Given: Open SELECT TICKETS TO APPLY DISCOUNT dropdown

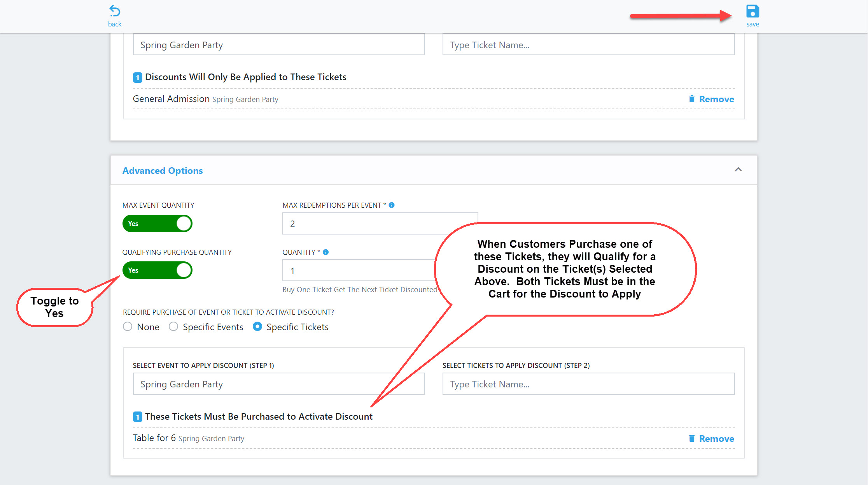Looking at the screenshot, I should click(589, 383).
